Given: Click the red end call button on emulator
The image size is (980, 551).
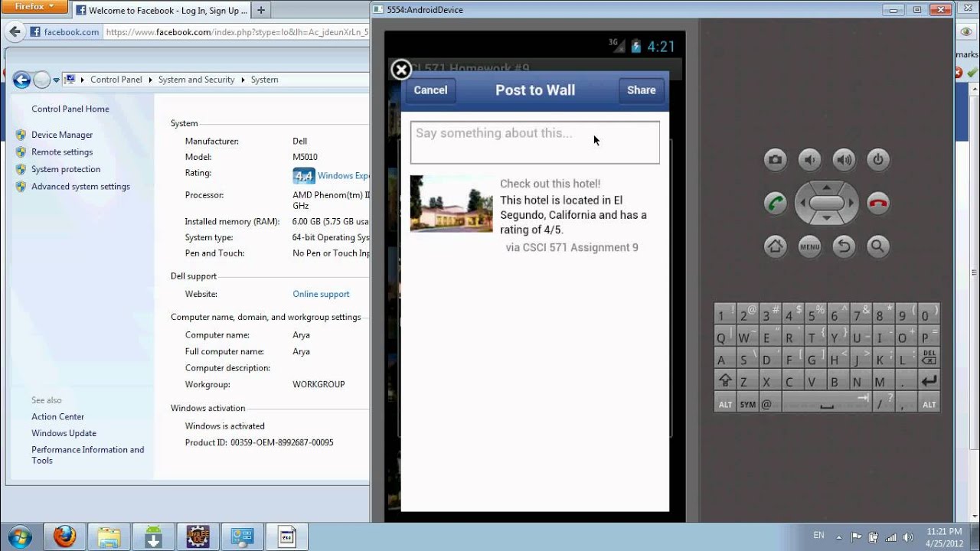Looking at the screenshot, I should (x=878, y=204).
